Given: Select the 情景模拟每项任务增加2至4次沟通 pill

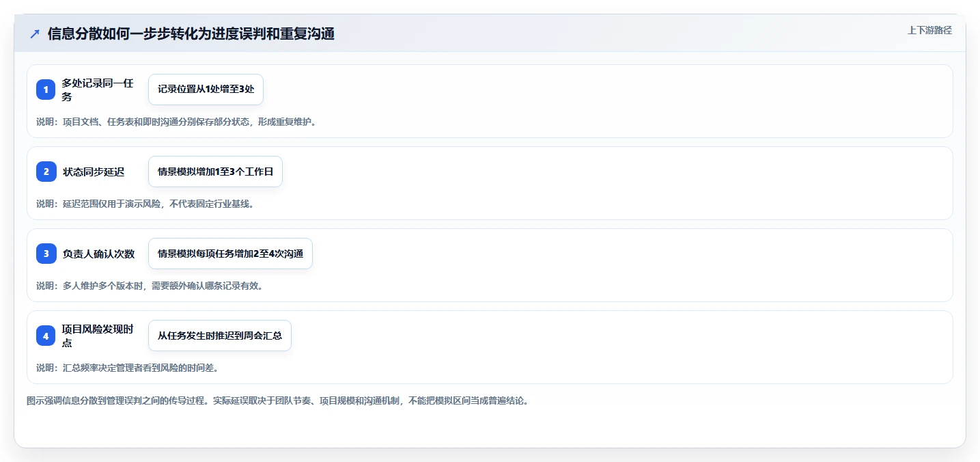Looking at the screenshot, I should (230, 254).
